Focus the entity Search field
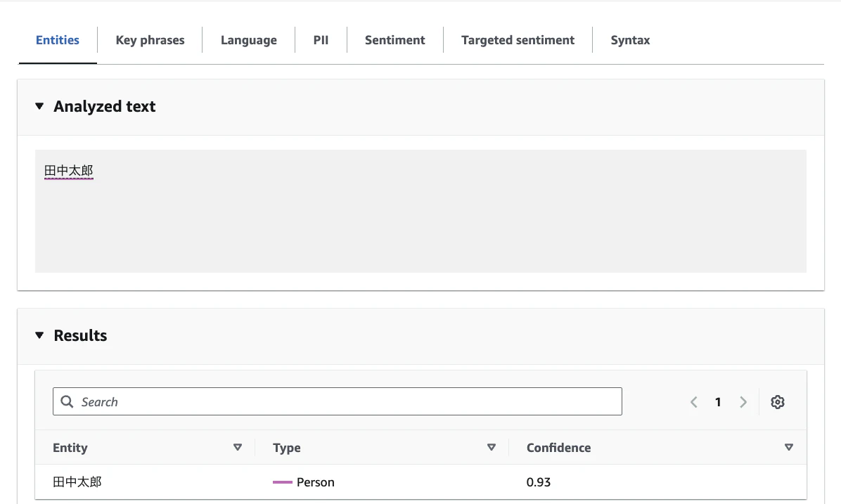Viewport: 841px width, 504px height. 338,401
